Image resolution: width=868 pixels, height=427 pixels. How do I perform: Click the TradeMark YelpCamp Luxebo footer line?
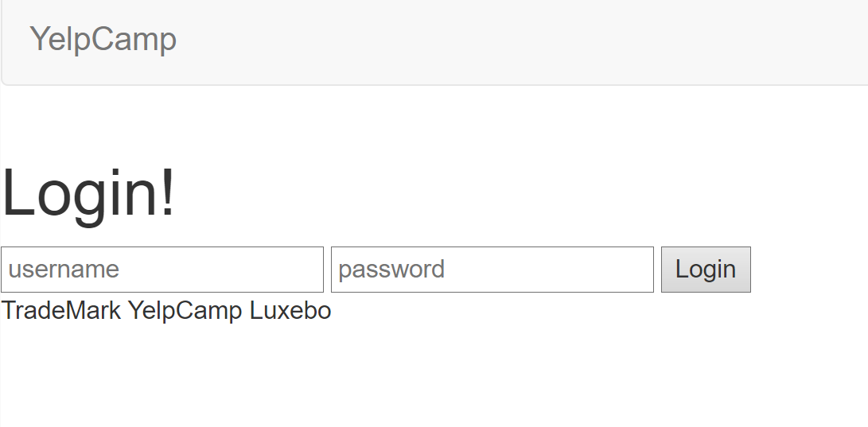click(166, 310)
